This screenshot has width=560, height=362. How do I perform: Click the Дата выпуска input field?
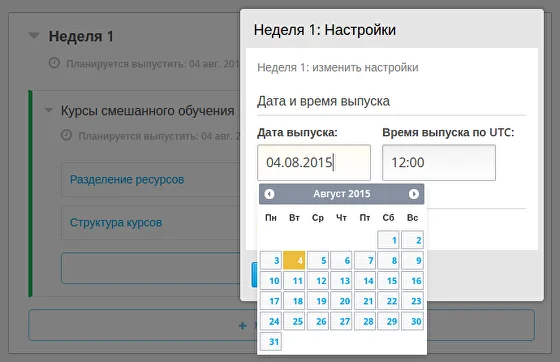314,162
